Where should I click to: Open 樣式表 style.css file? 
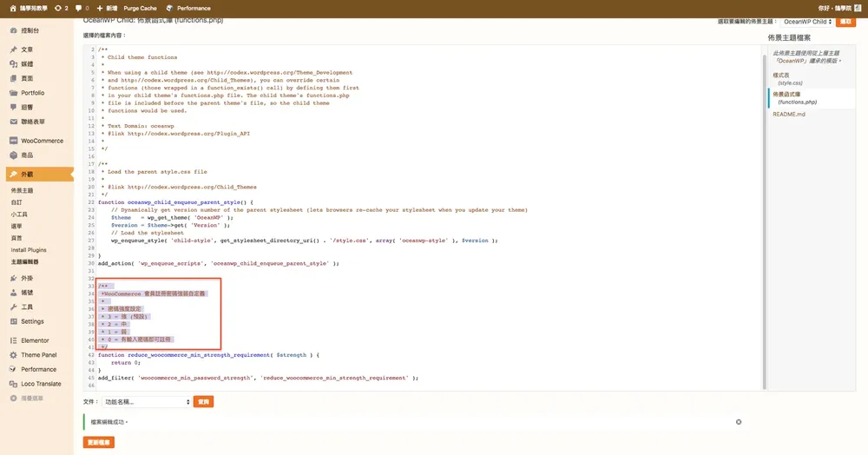788,79
